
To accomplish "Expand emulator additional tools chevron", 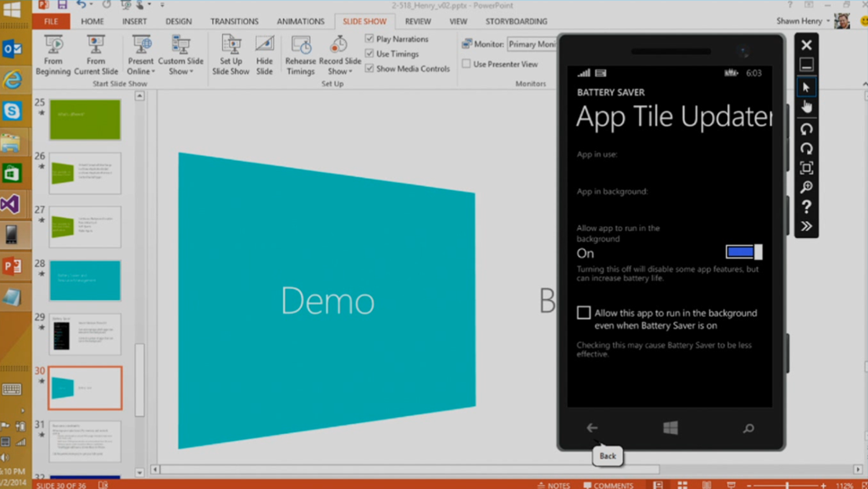I will tap(807, 225).
